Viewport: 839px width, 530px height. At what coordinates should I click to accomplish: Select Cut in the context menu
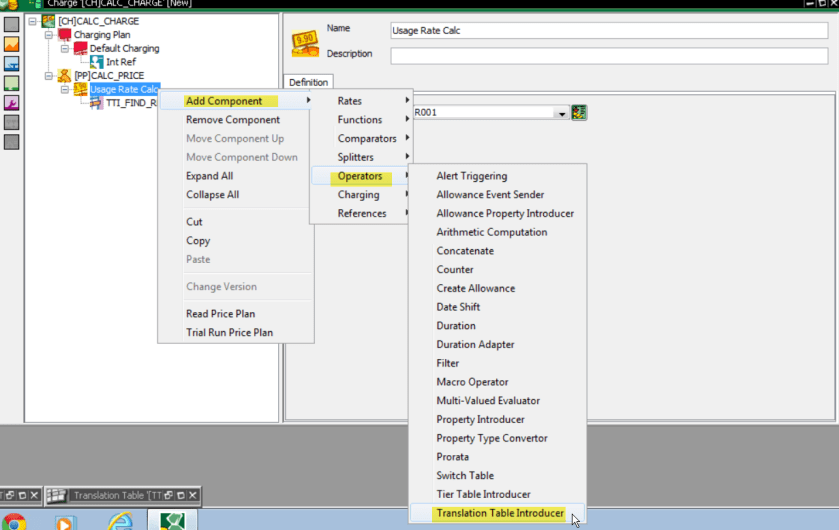coord(235,221)
